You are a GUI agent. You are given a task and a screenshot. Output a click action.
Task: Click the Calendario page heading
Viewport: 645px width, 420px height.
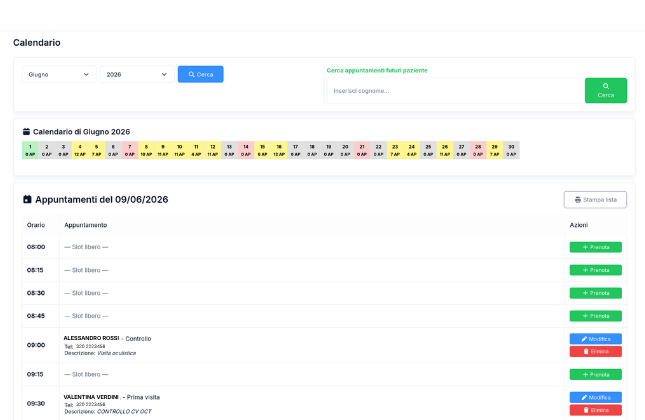tap(37, 43)
